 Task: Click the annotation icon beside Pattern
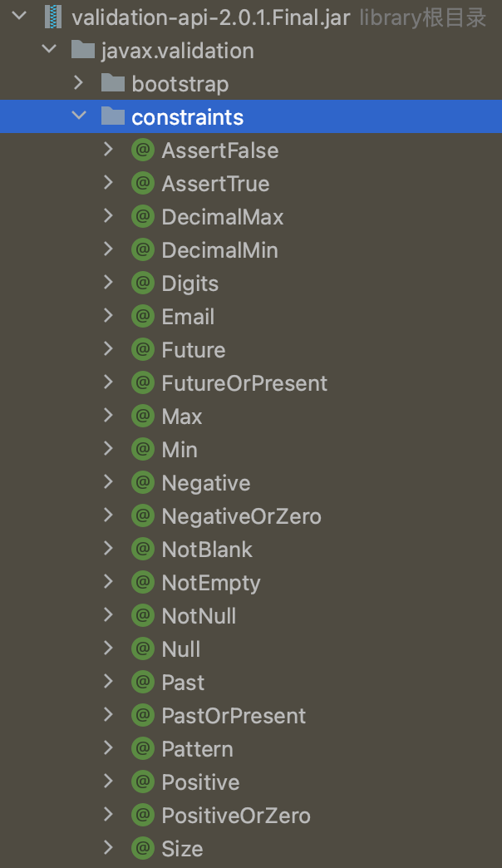(x=143, y=748)
